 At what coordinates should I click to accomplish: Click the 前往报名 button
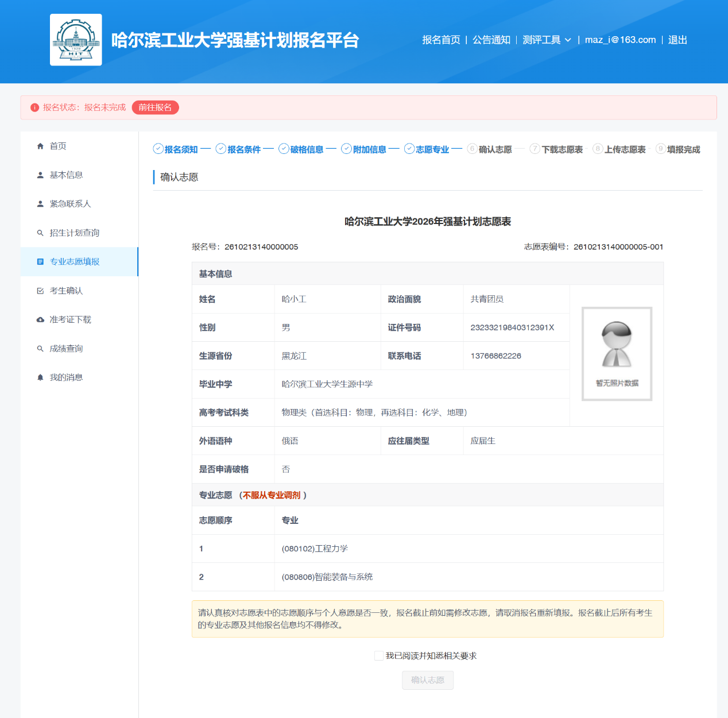(x=155, y=107)
